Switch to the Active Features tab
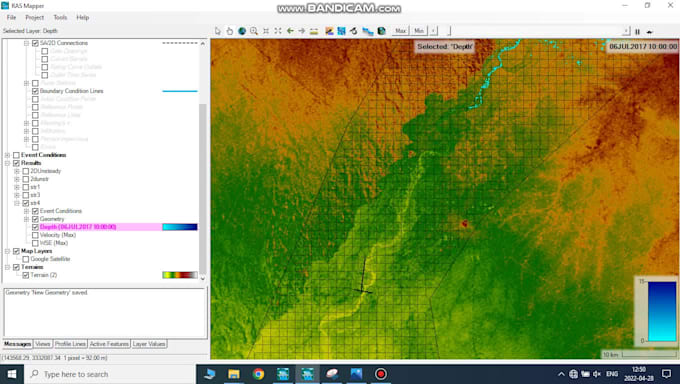680x384 pixels. (x=109, y=344)
